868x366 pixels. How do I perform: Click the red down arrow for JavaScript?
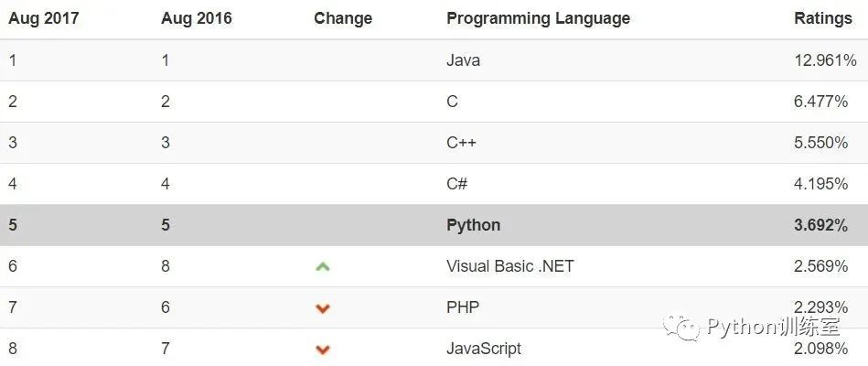tap(322, 350)
